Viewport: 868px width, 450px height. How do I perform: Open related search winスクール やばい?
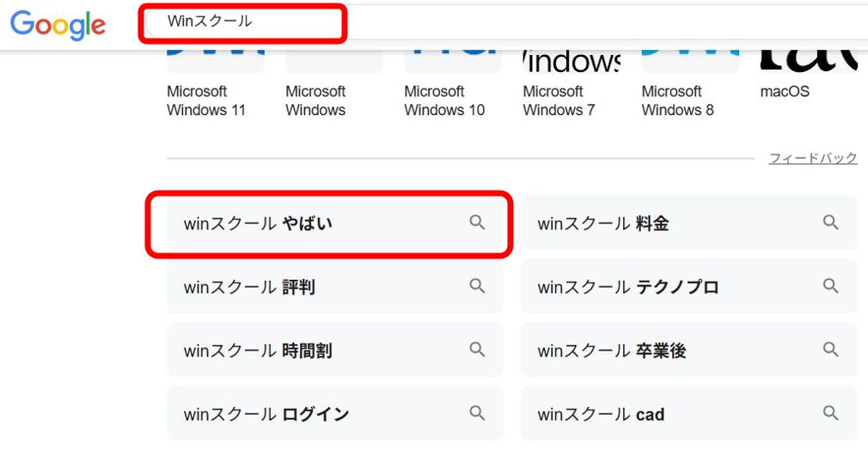335,223
